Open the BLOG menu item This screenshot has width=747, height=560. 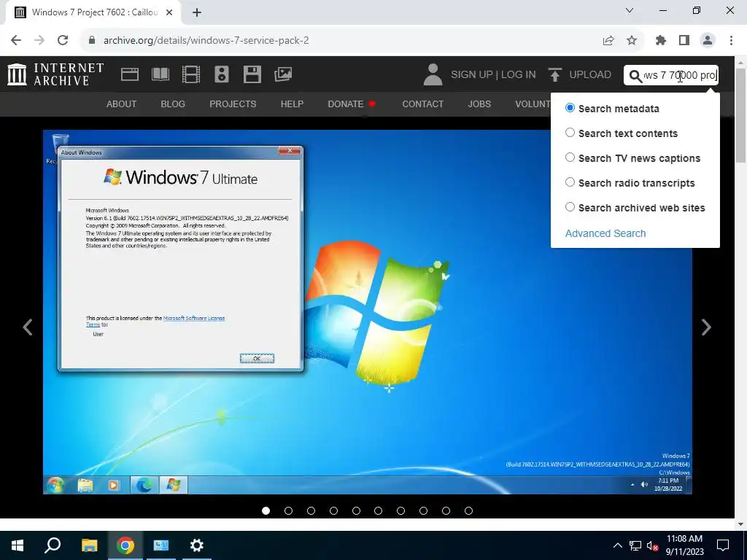point(173,104)
